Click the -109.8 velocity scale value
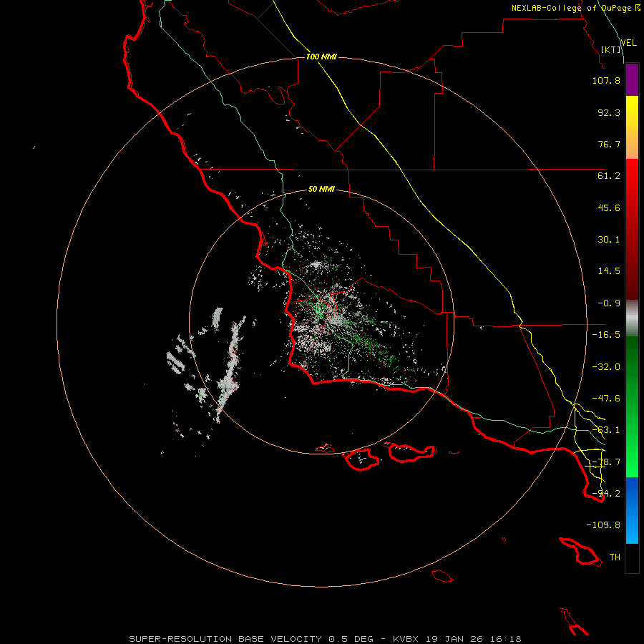Viewport: 644px width, 644px height. pos(603,525)
